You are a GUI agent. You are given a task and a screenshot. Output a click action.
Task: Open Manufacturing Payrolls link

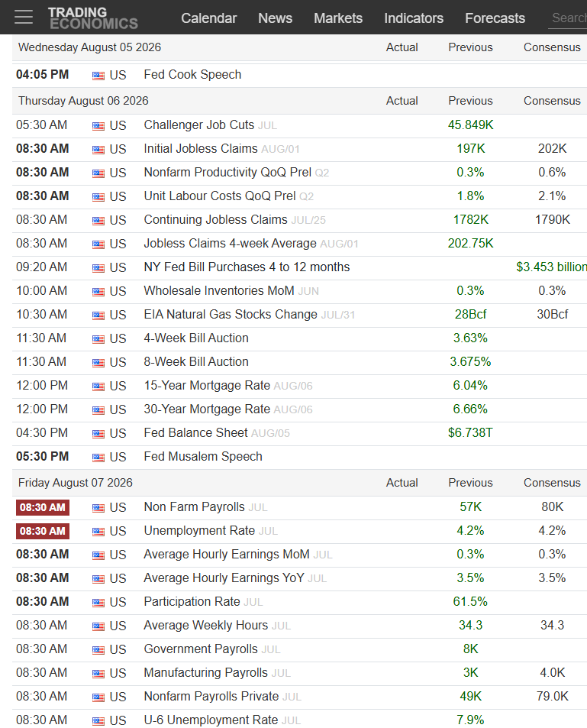206,673
